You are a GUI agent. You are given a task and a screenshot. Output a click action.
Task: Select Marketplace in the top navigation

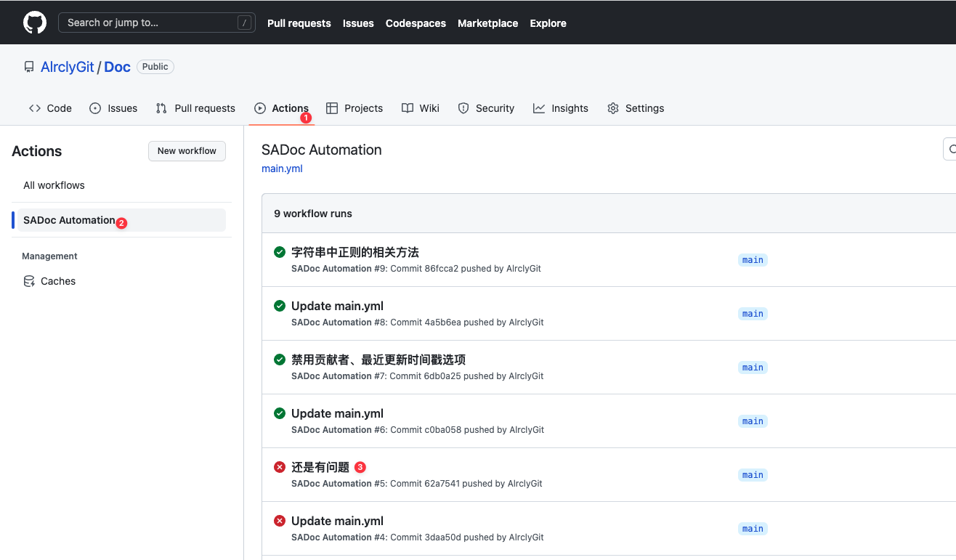pyautogui.click(x=487, y=23)
